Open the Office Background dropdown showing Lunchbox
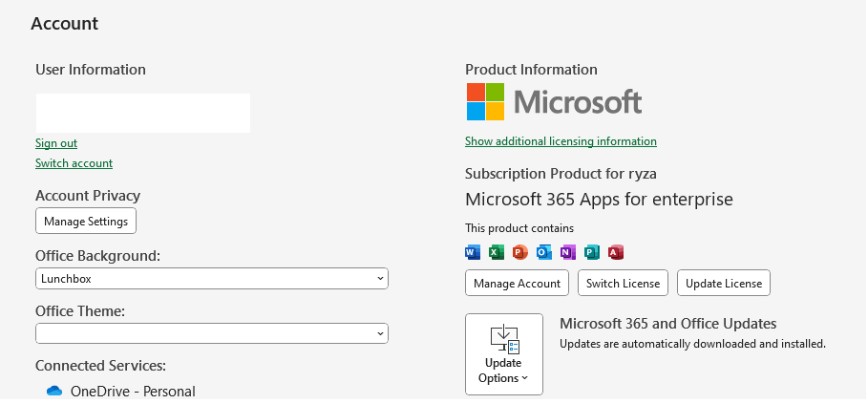This screenshot has height=404, width=868. click(x=212, y=278)
